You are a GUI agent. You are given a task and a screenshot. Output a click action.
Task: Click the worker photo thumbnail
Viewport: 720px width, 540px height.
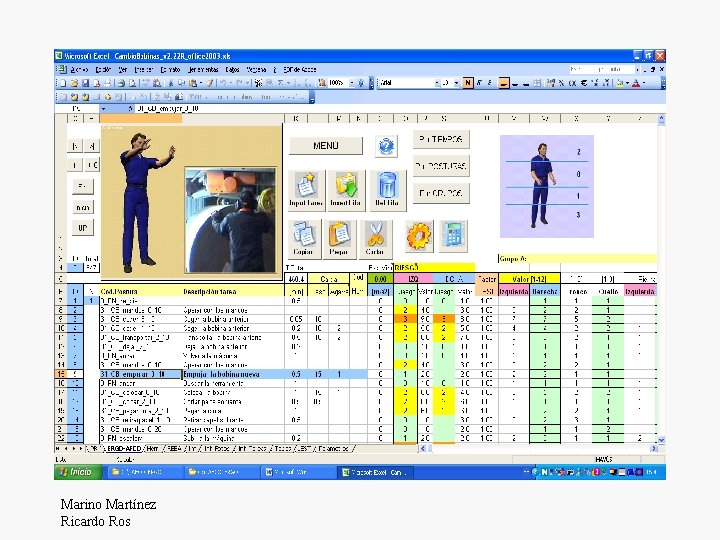pyautogui.click(x=231, y=220)
